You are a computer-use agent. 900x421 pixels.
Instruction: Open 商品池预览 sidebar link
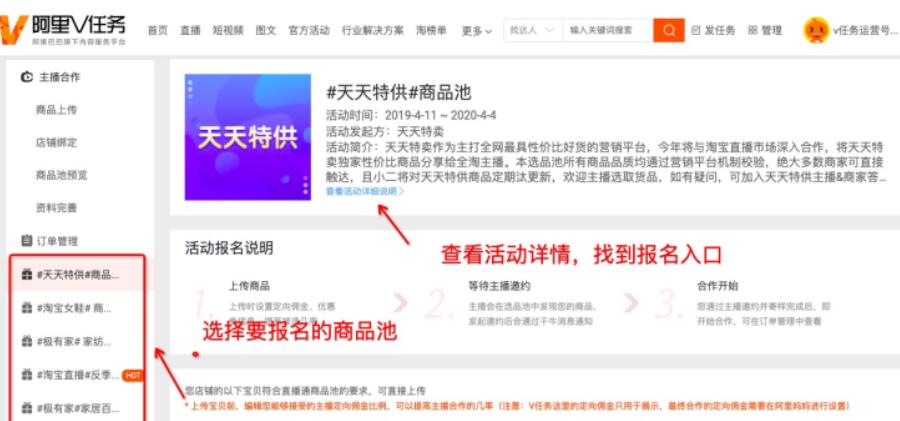(x=61, y=175)
